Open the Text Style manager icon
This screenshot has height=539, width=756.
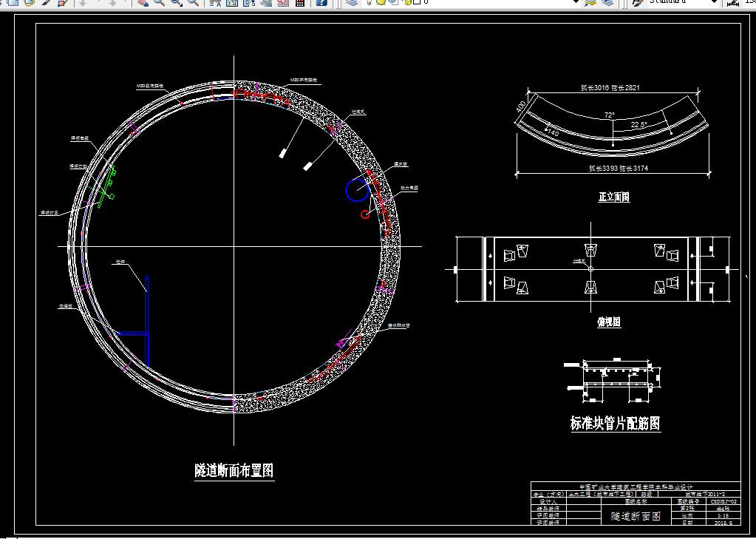638,2
